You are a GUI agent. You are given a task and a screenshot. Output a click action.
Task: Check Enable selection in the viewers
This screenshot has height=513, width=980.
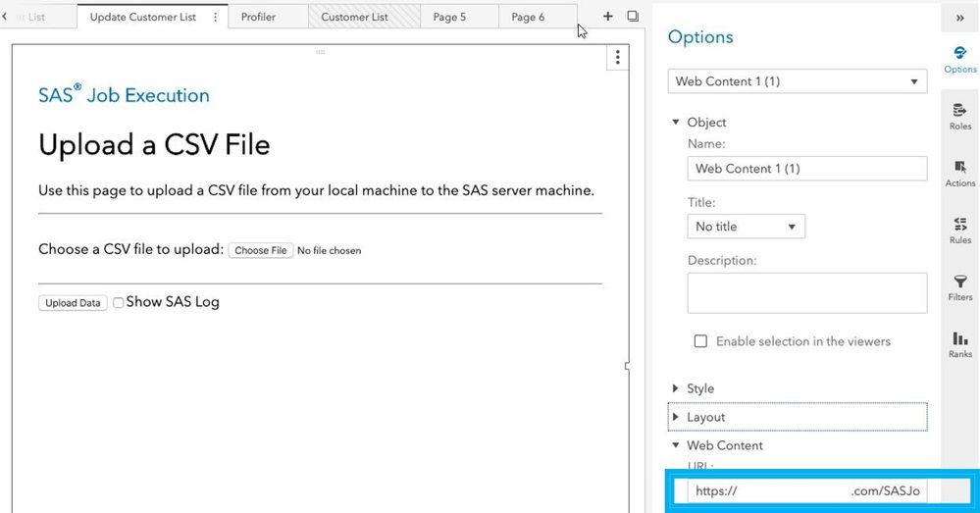click(x=700, y=341)
